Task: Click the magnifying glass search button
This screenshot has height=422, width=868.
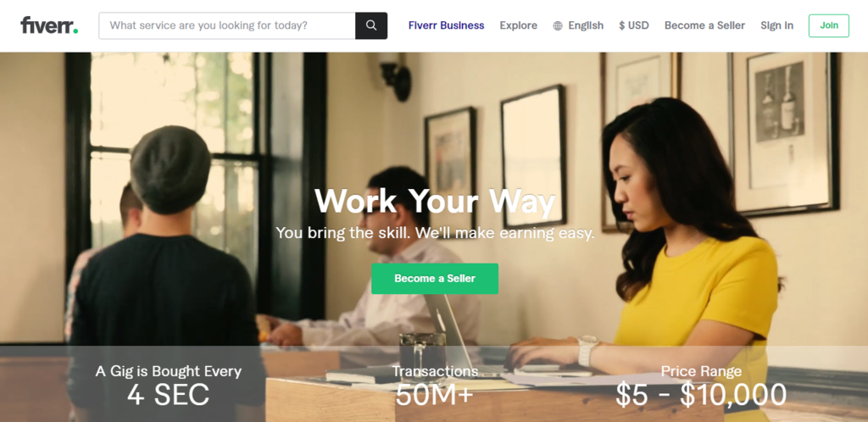Action: pos(371,25)
